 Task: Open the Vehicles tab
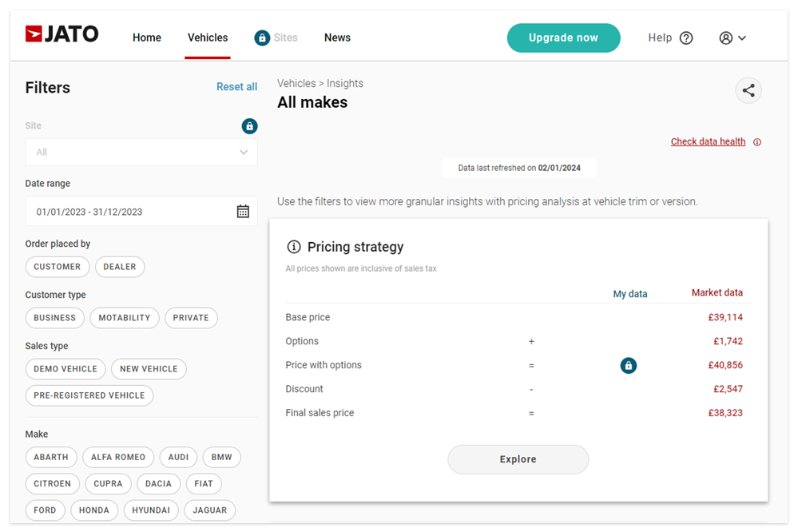[x=208, y=38]
